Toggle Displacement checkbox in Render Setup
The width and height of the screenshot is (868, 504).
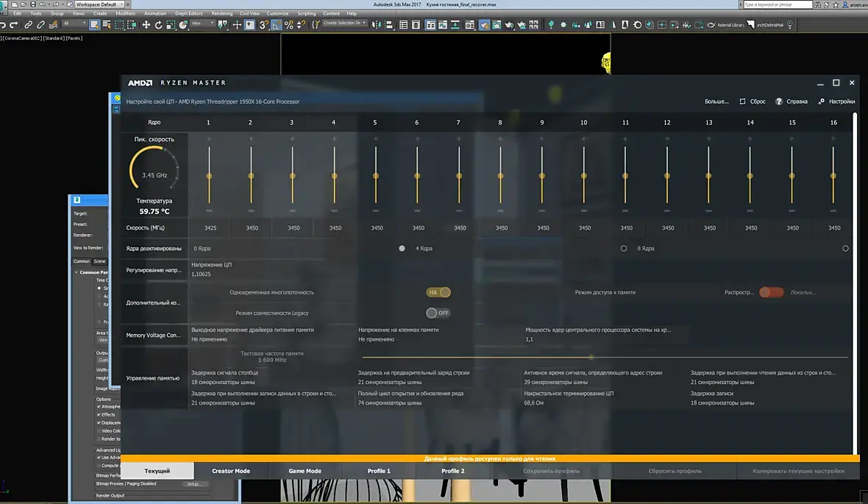pyautogui.click(x=99, y=422)
